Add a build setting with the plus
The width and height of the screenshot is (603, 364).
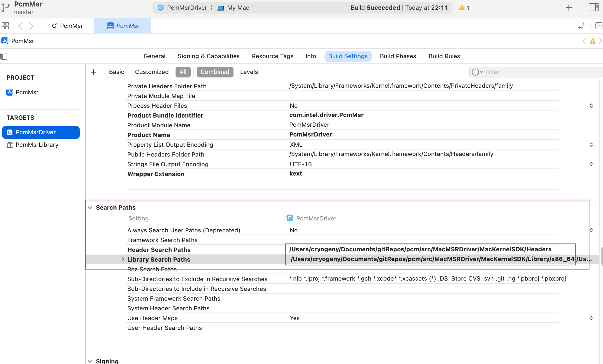point(93,72)
